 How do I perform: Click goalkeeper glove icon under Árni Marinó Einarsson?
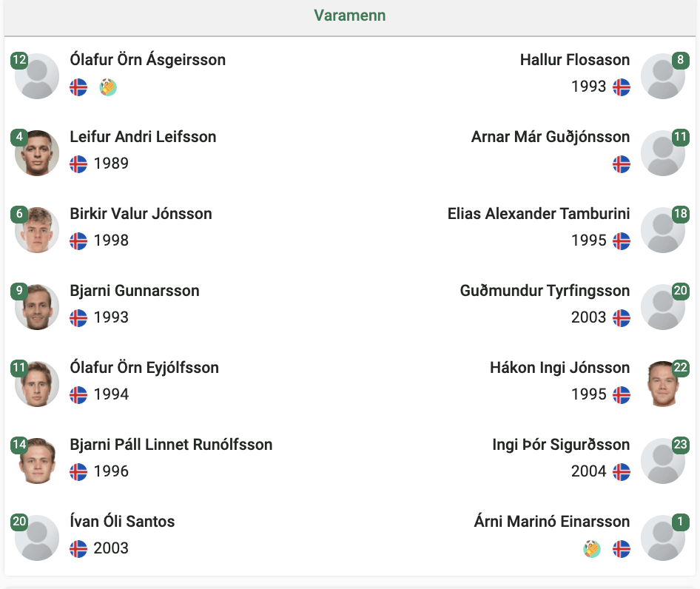pos(592,549)
